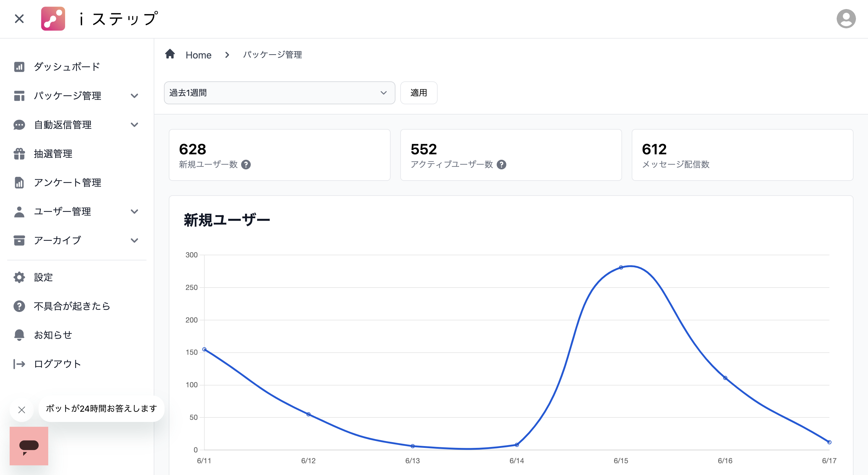The image size is (868, 475).
Task: Dismiss the bot chat message bubble
Action: [22, 410]
